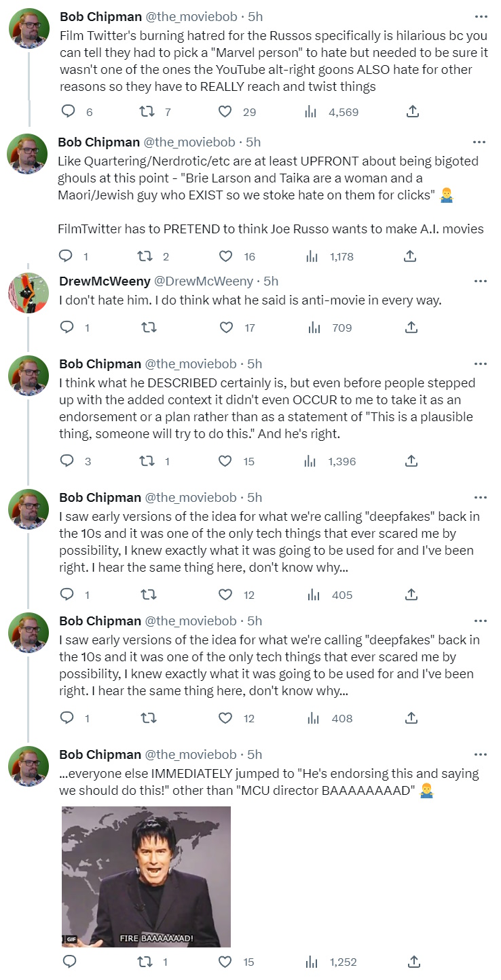The width and height of the screenshot is (501, 980).
Task: Share the Quartering/Nerdrotic tweet
Action: coord(410,256)
